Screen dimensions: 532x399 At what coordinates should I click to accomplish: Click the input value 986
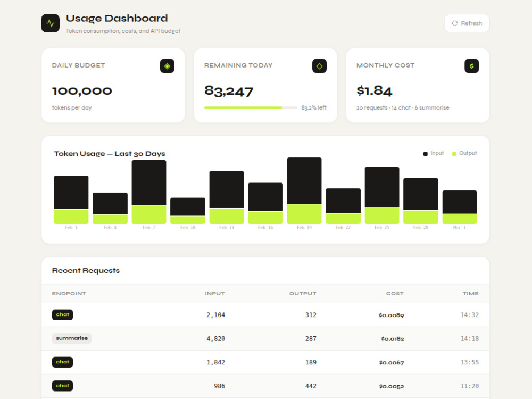point(220,386)
